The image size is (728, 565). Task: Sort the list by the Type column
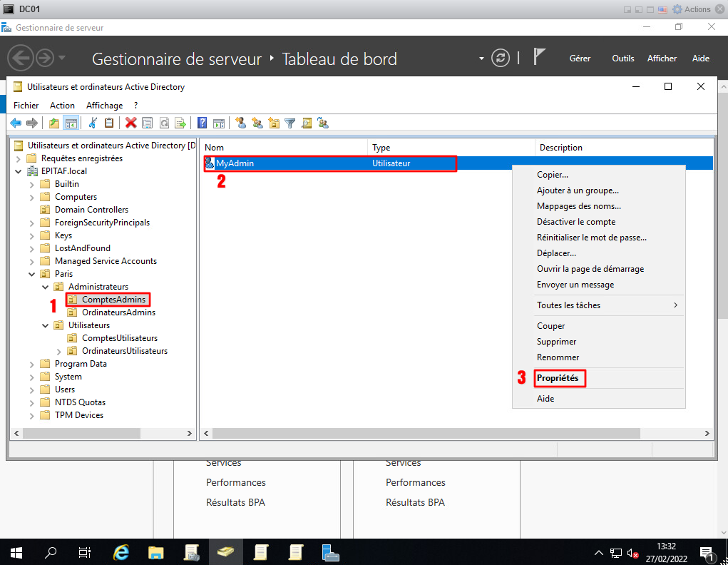[x=449, y=148]
